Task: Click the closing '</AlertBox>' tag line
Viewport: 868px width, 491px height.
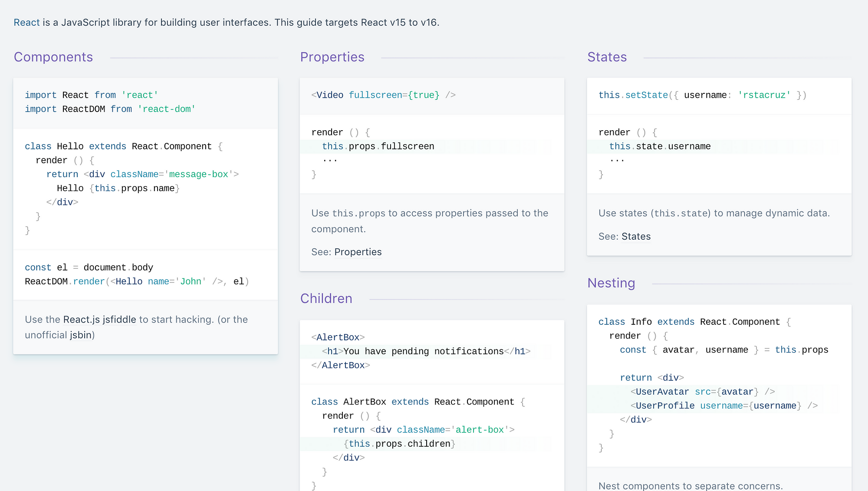Action: click(341, 365)
